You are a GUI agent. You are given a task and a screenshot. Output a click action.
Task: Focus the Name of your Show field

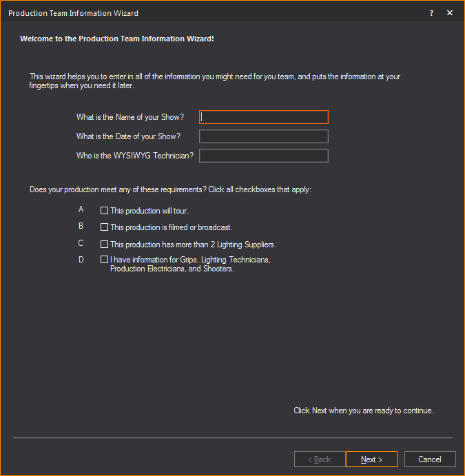264,117
